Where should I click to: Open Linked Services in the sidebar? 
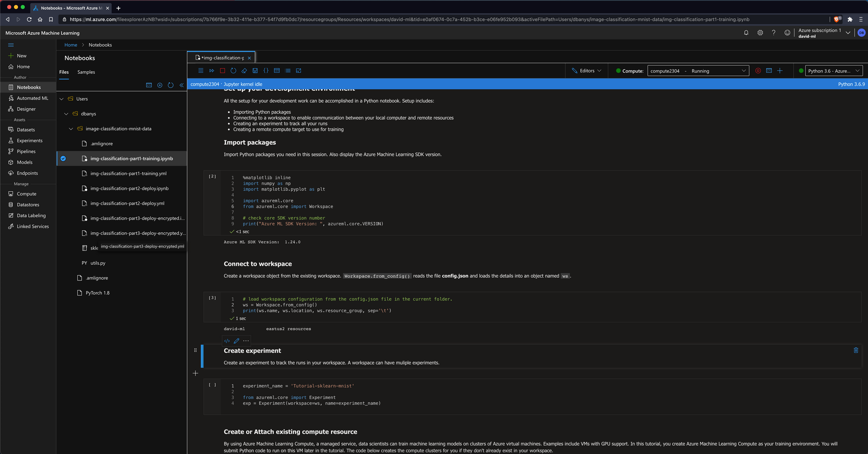(28, 227)
